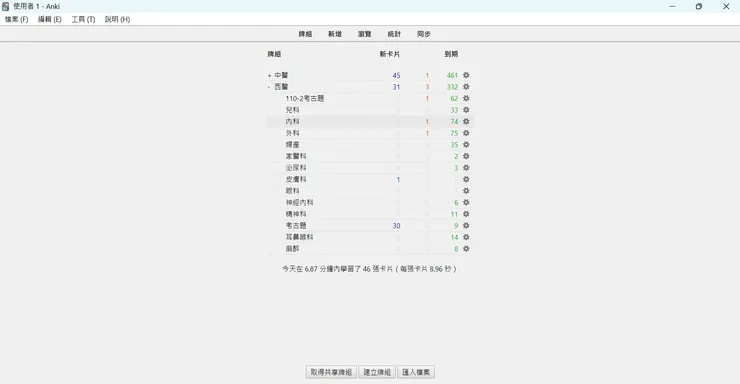The image size is (740, 384).
Task: Open gear menu for 外科 deck
Action: click(x=466, y=133)
